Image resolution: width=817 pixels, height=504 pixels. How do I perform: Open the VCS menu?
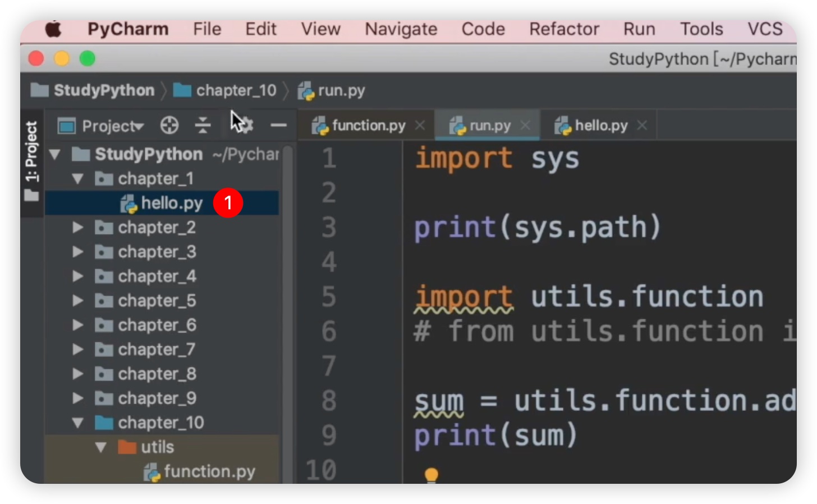click(x=765, y=29)
